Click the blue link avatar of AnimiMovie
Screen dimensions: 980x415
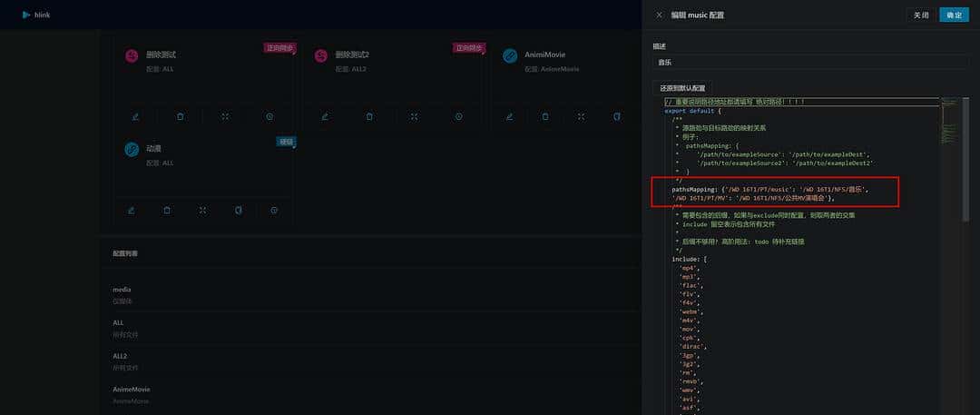point(510,55)
